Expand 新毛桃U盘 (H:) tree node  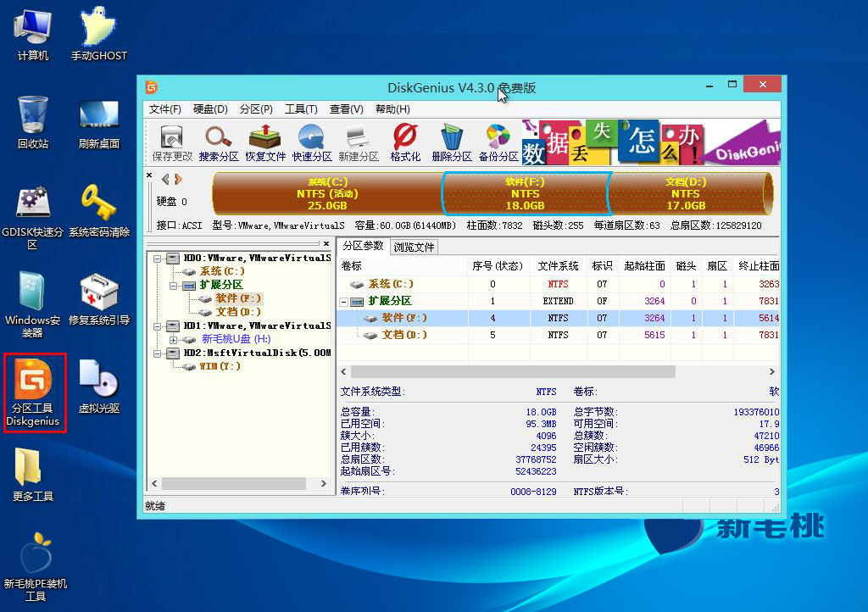173,340
